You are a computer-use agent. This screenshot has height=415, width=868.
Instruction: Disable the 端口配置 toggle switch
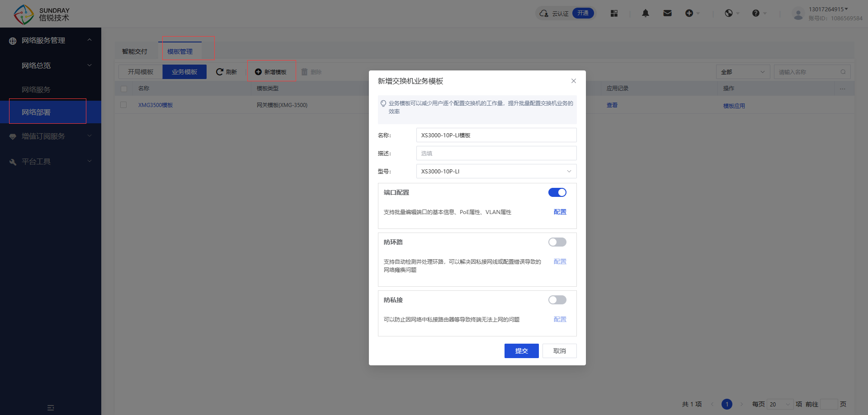(x=557, y=192)
